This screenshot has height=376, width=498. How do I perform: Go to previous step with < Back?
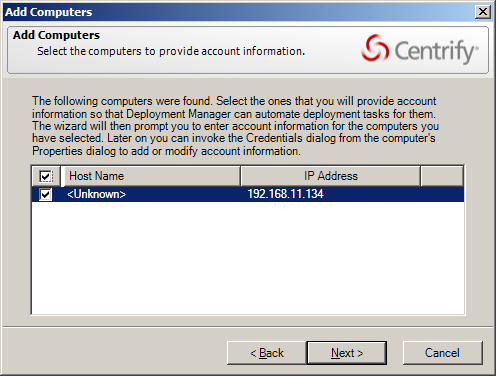coord(267,353)
